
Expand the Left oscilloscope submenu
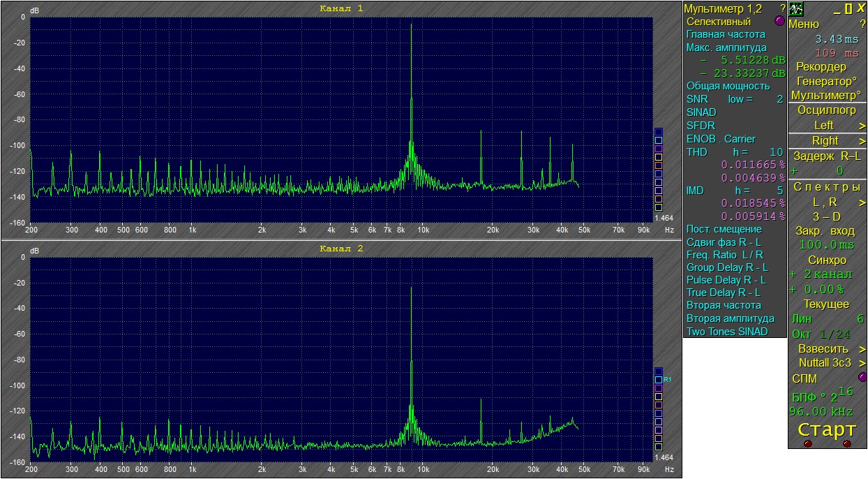[862, 126]
